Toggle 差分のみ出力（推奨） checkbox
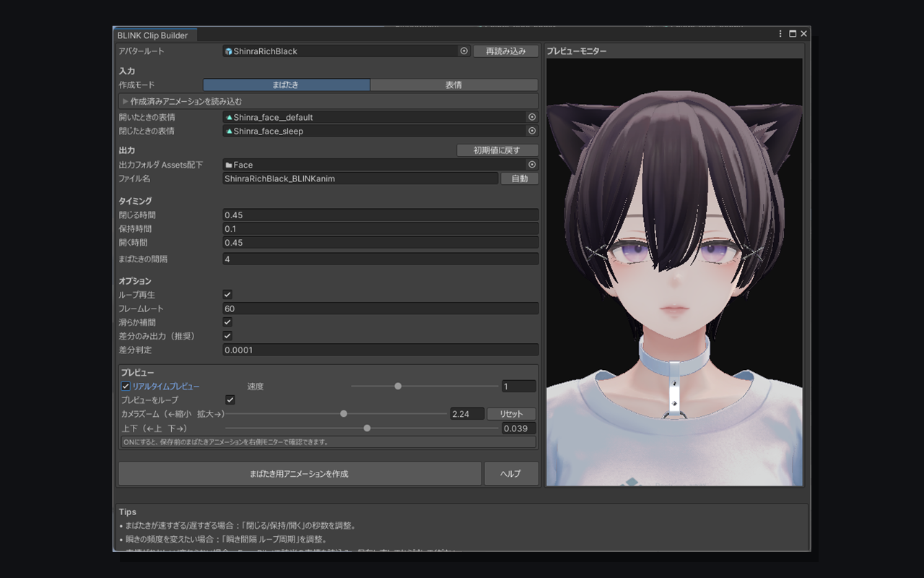 pos(227,336)
